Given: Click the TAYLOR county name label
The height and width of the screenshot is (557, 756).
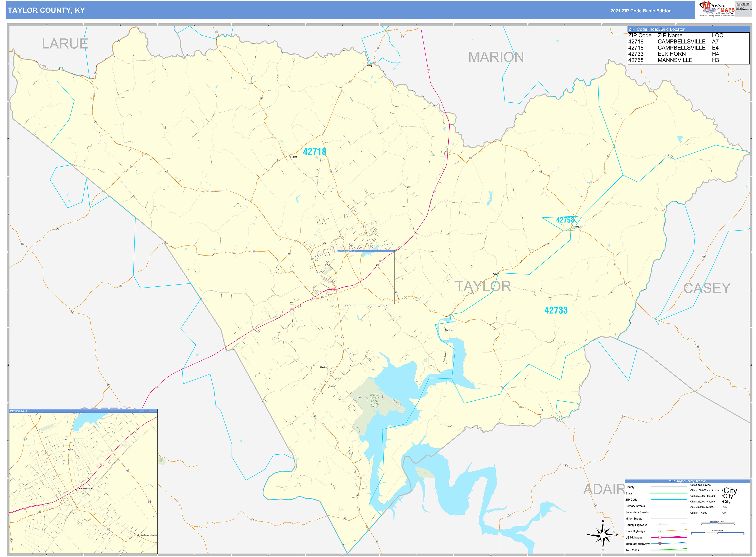Looking at the screenshot, I should point(483,286).
